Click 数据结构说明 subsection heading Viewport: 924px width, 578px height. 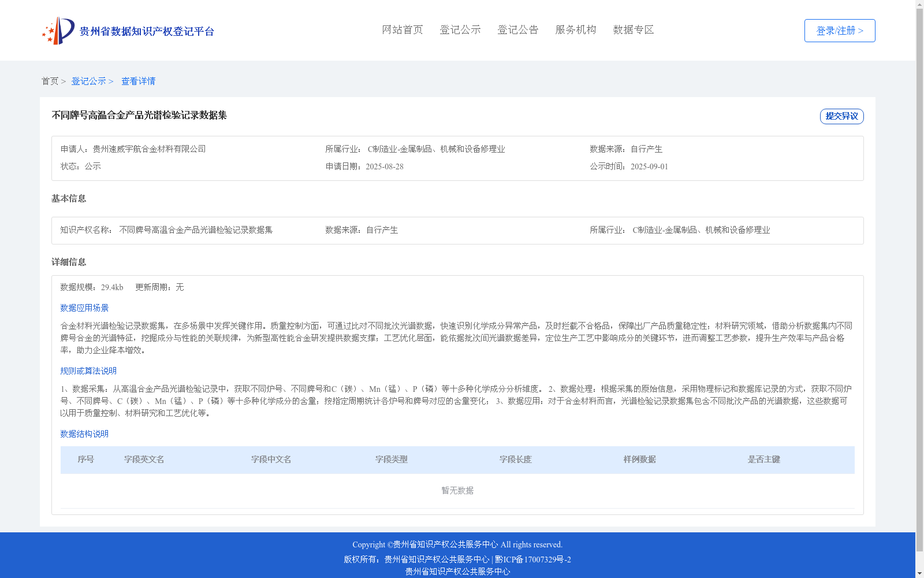[84, 434]
